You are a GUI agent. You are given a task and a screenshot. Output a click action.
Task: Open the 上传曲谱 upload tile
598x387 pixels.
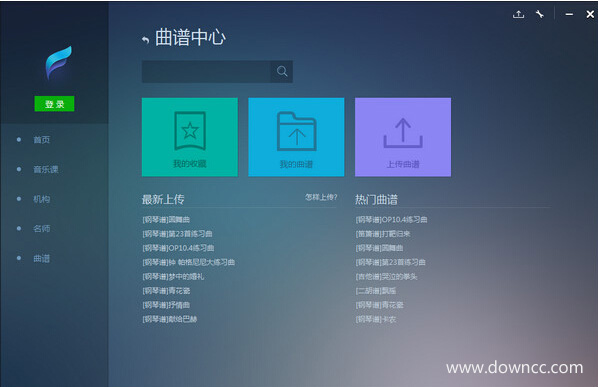coord(403,137)
